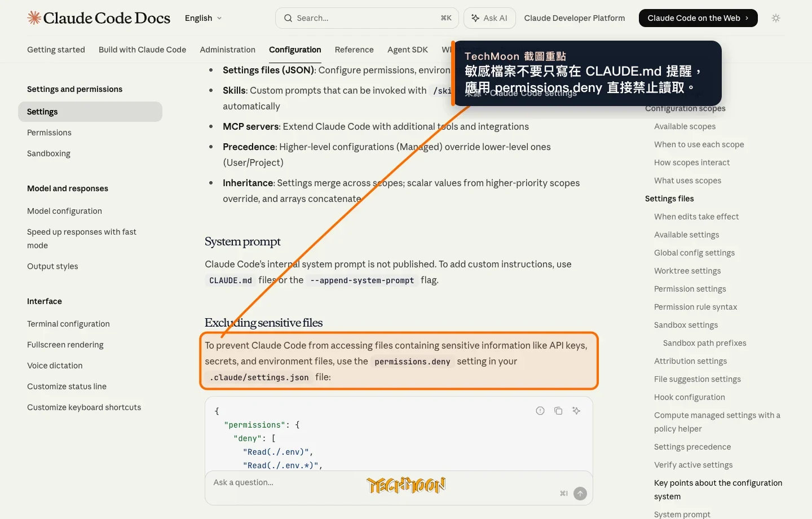The width and height of the screenshot is (812, 519).
Task: Open the Build with Claude Code tab
Action: (142, 50)
